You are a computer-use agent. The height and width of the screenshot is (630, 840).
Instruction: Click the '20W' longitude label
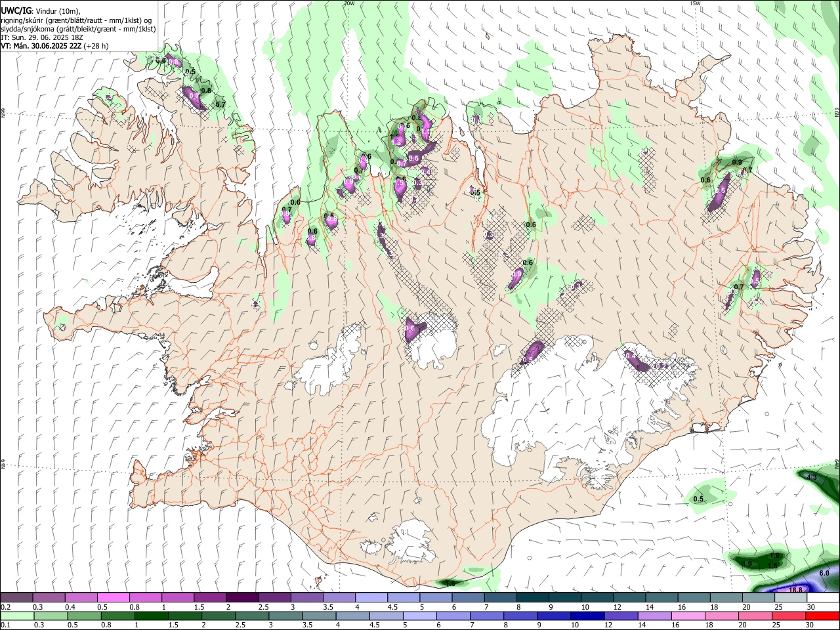pos(349,3)
